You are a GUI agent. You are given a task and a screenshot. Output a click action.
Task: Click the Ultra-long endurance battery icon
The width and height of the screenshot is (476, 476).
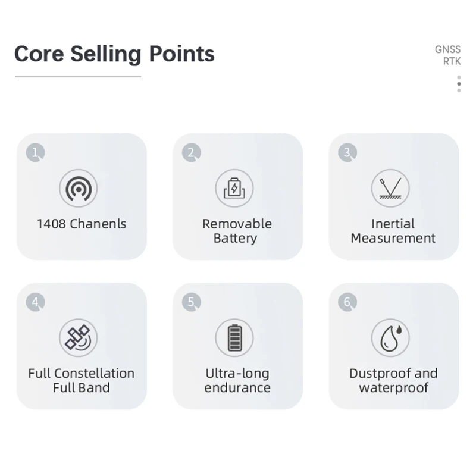(x=234, y=337)
